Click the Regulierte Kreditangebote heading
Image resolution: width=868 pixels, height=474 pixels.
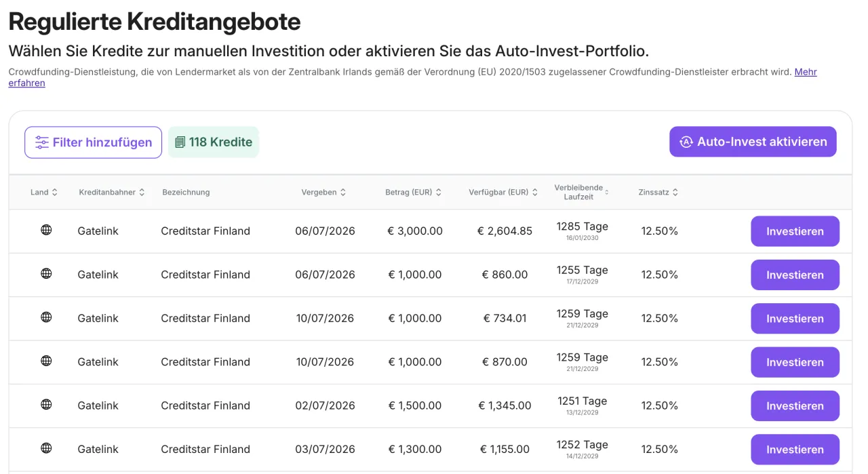tap(155, 22)
